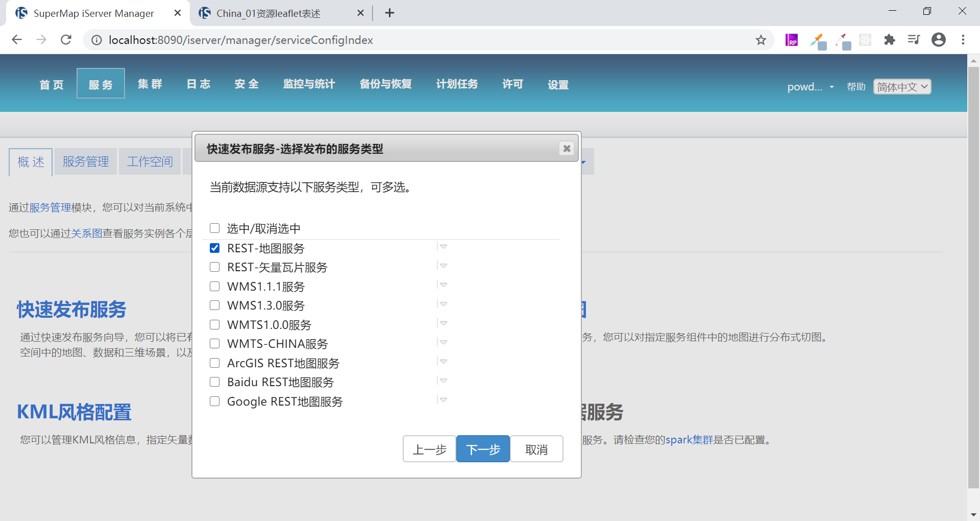Image resolution: width=980 pixels, height=521 pixels.
Task: Expand details arrow for Google REST地图服务
Action: 443,400
